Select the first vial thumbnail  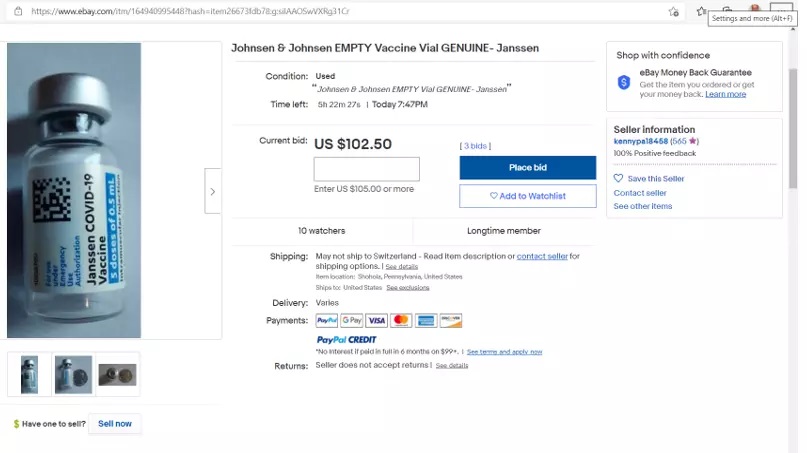click(29, 374)
